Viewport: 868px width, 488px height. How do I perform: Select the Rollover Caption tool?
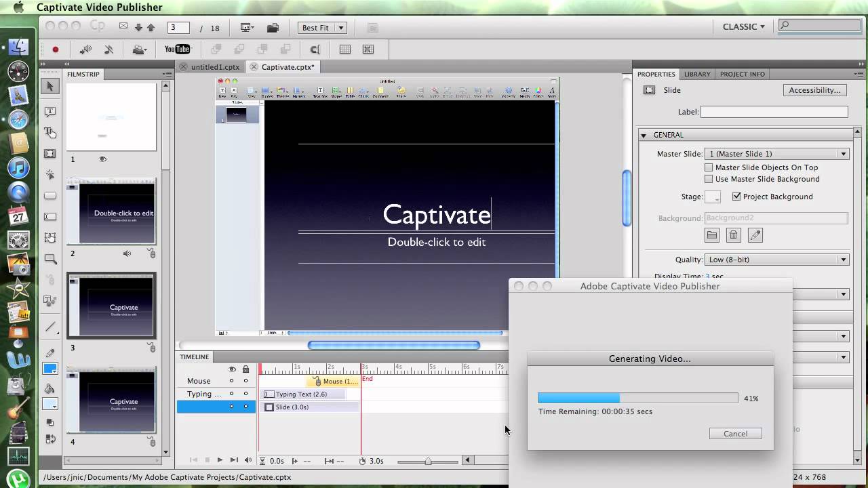pyautogui.click(x=50, y=133)
